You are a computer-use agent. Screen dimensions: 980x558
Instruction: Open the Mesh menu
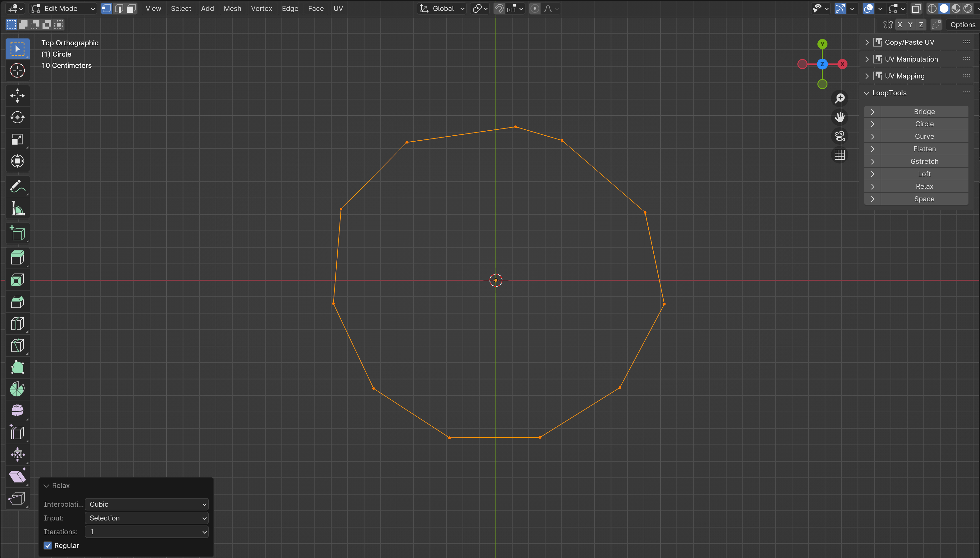click(x=232, y=8)
